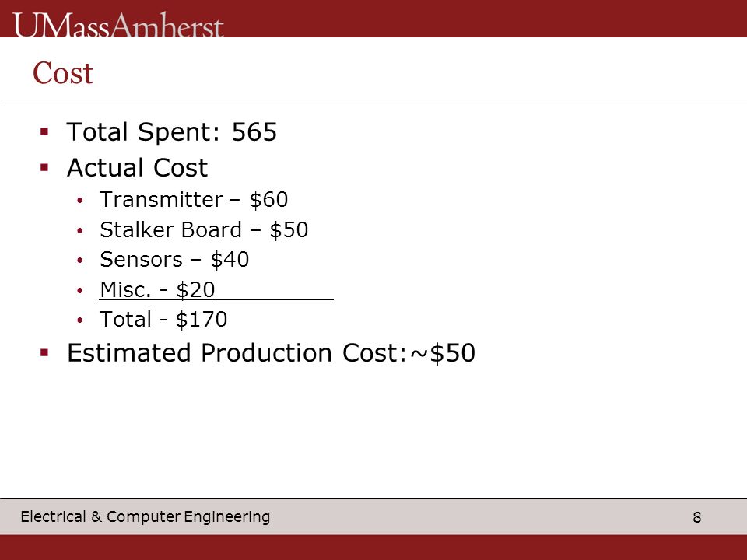Click the red bullet before Estimated Production Cost
Screen dimensions: 747x560
45,353
